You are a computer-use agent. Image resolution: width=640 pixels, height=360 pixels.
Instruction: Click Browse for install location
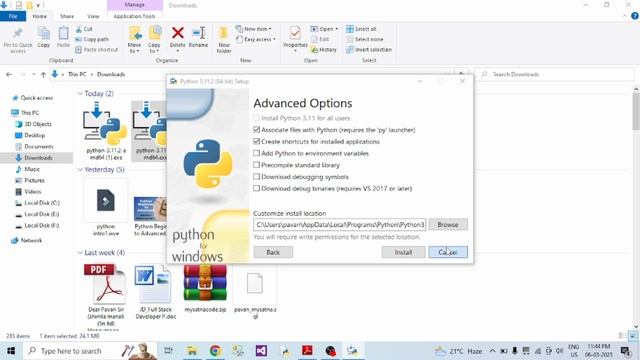(448, 224)
